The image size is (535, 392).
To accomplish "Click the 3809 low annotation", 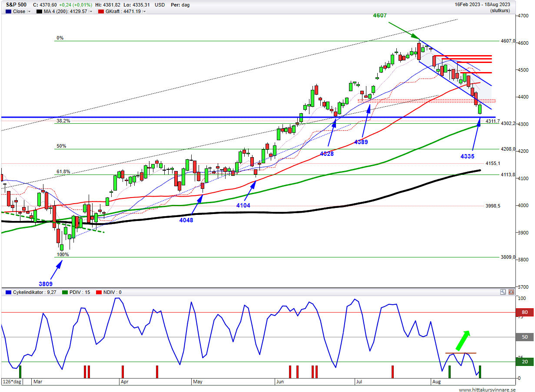I will click(46, 284).
